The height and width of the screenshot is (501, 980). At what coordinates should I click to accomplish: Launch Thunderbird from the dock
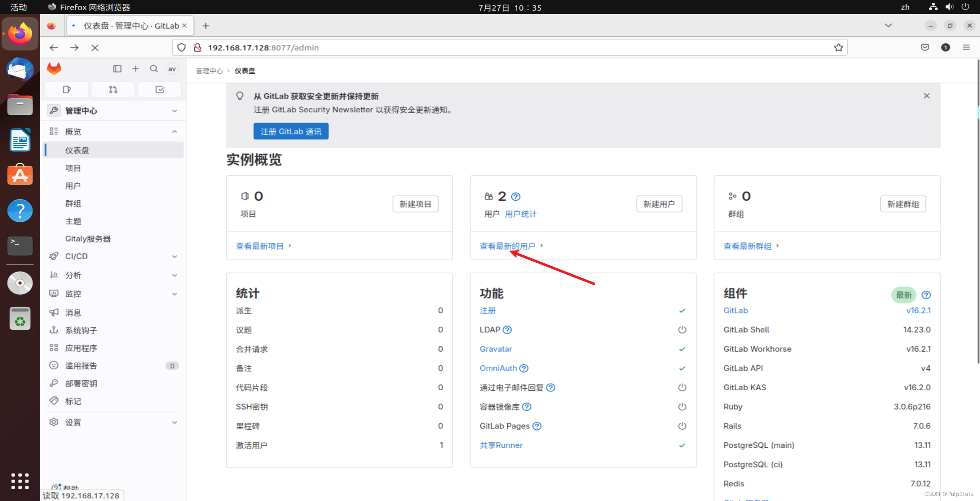20,70
